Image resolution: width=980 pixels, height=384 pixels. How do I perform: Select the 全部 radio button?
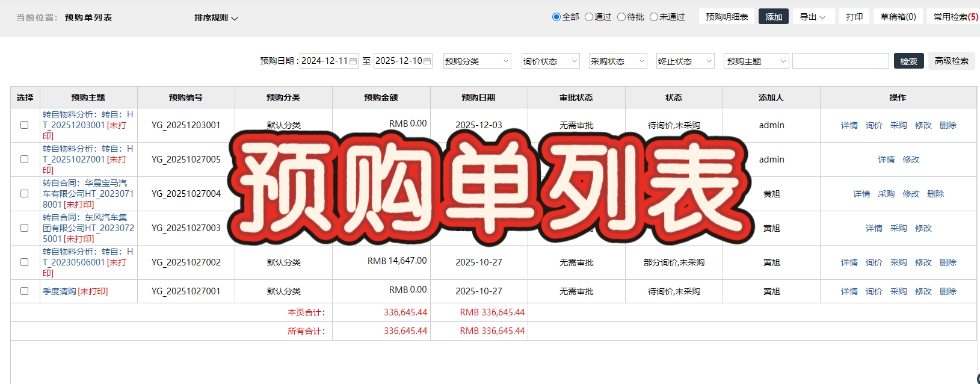pyautogui.click(x=556, y=17)
